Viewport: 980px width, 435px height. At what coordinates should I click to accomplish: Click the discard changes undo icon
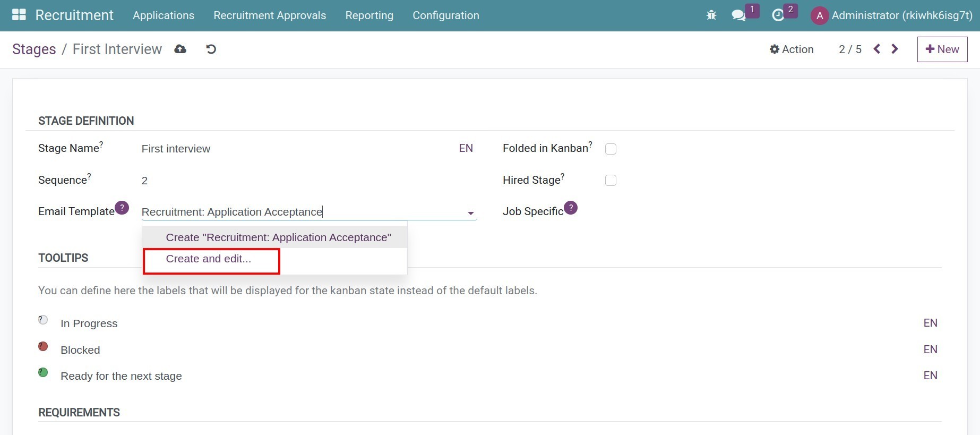tap(211, 49)
